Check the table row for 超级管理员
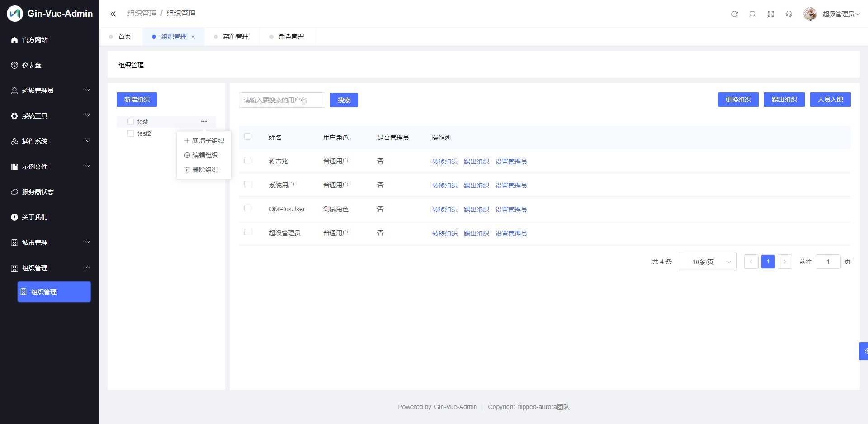Screen dimensions: 868x424 tap(247, 232)
